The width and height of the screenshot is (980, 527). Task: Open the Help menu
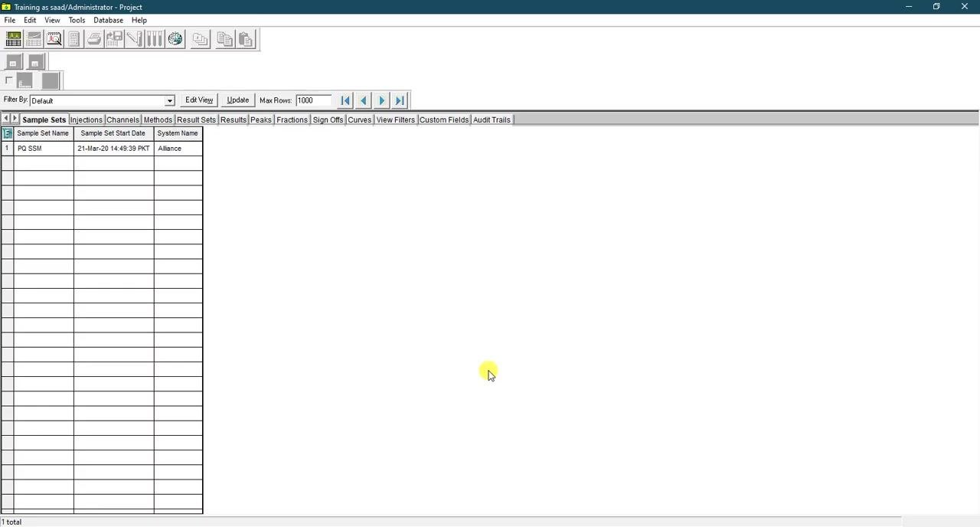click(x=139, y=20)
